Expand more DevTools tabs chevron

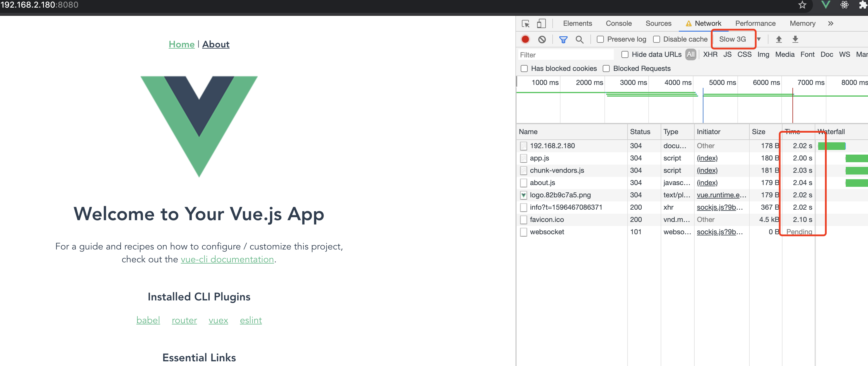pyautogui.click(x=831, y=24)
